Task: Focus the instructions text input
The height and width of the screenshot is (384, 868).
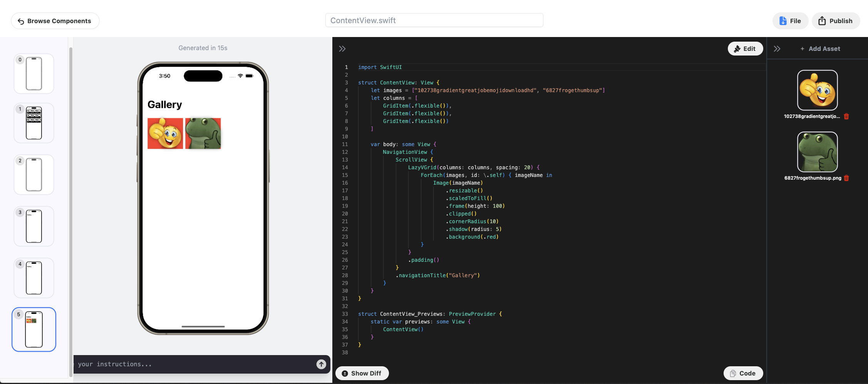Action: [x=193, y=364]
